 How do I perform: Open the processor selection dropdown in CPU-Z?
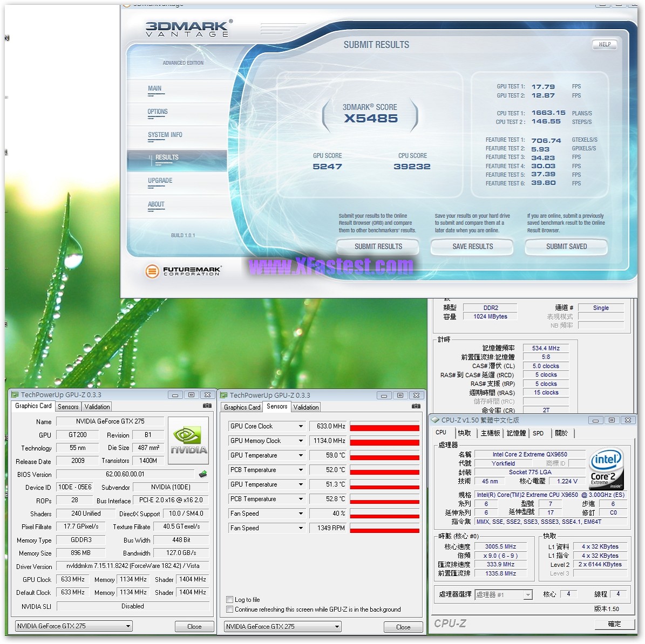tap(527, 594)
